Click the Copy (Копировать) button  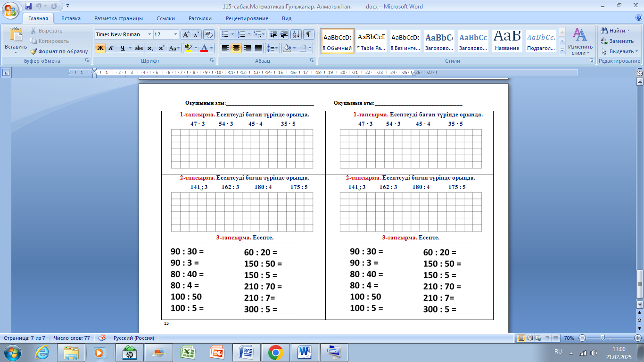click(x=50, y=41)
